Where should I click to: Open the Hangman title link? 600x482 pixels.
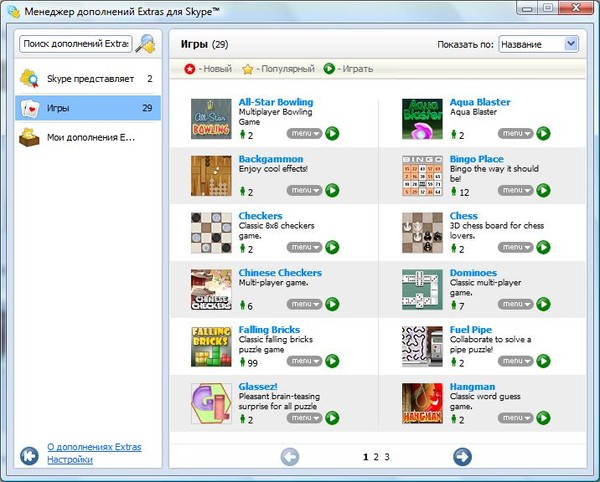click(472, 387)
